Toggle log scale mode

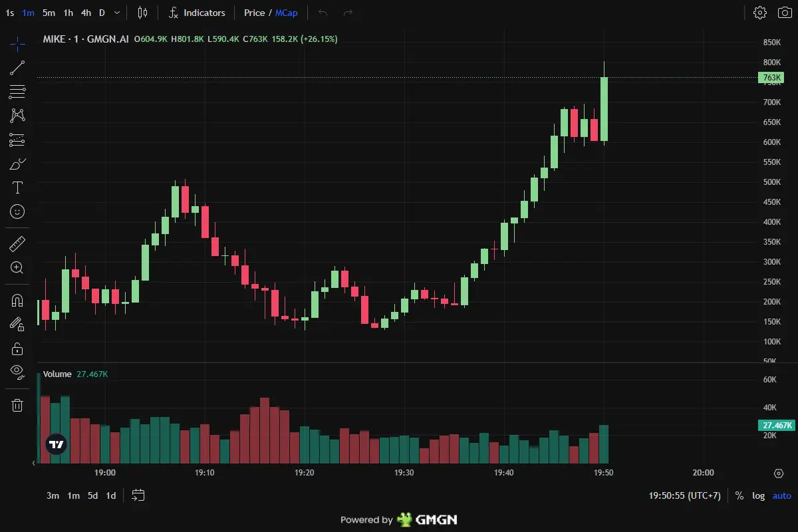[758, 495]
